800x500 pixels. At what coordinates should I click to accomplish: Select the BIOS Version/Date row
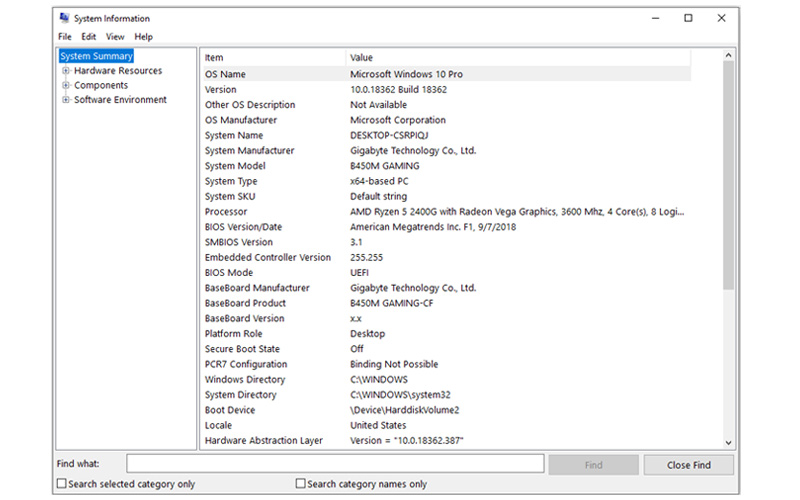point(447,227)
